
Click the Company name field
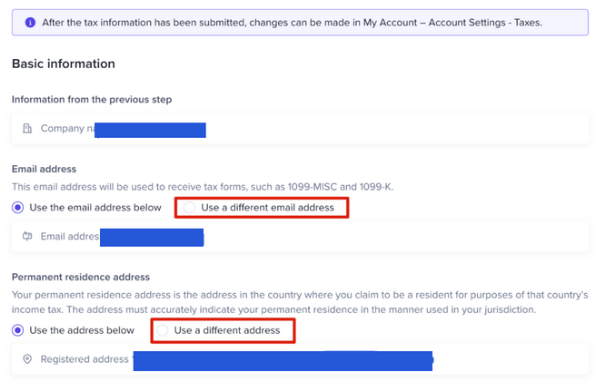click(300, 129)
